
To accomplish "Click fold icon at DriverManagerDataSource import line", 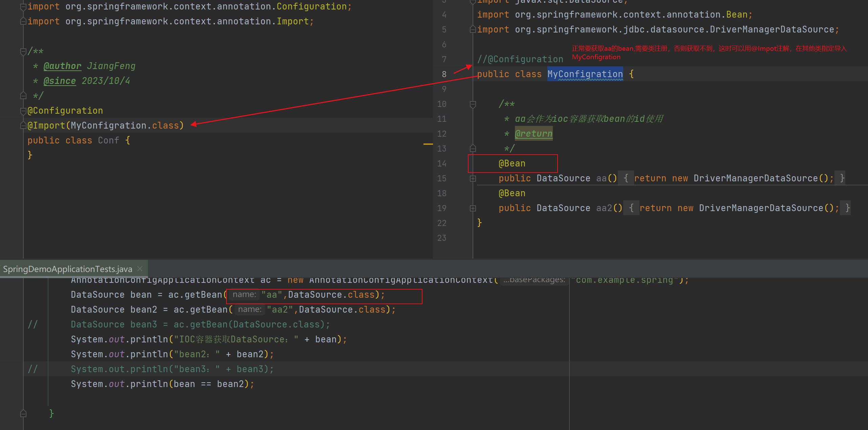I will tap(473, 30).
